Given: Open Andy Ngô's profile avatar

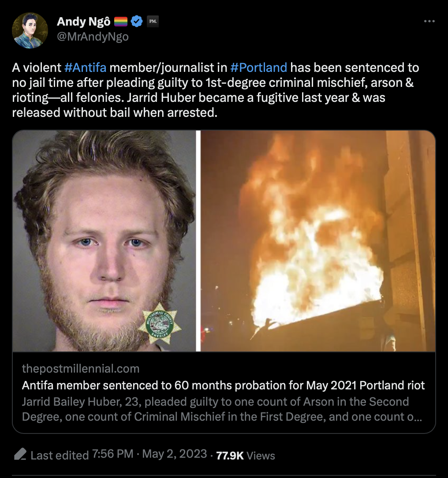Looking at the screenshot, I should [30, 30].
